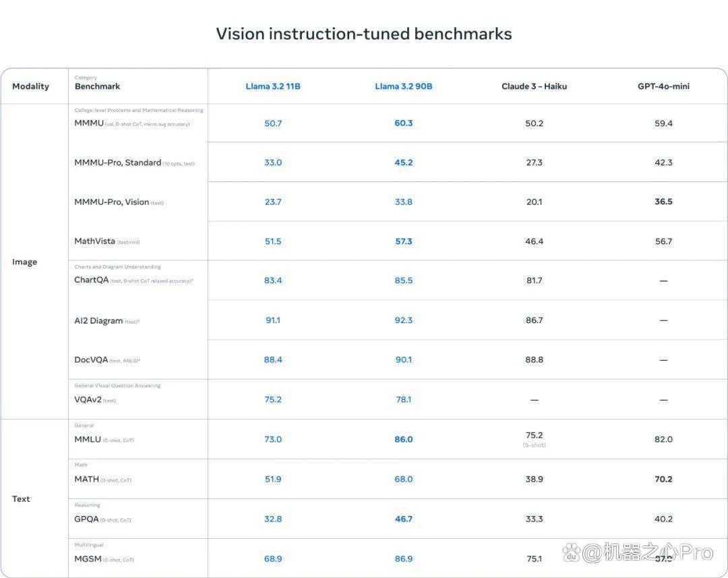The height and width of the screenshot is (578, 728).
Task: Click the Baidu paw watermark icon
Action: coord(571,552)
